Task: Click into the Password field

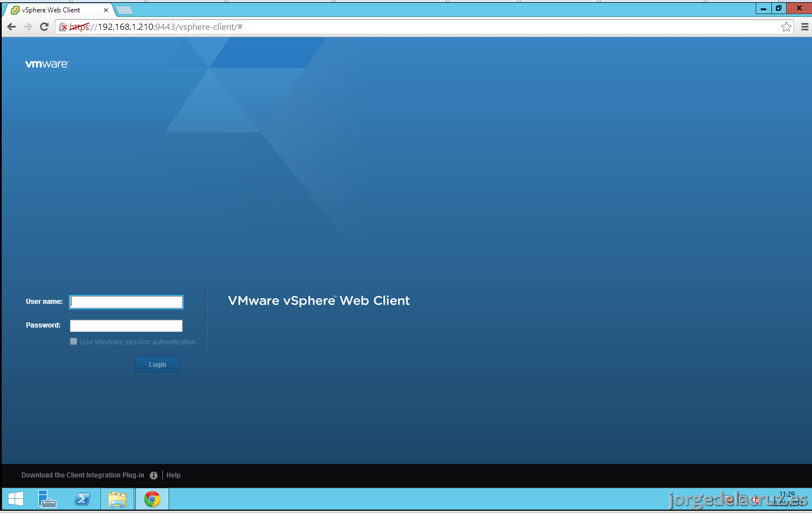Action: click(126, 326)
